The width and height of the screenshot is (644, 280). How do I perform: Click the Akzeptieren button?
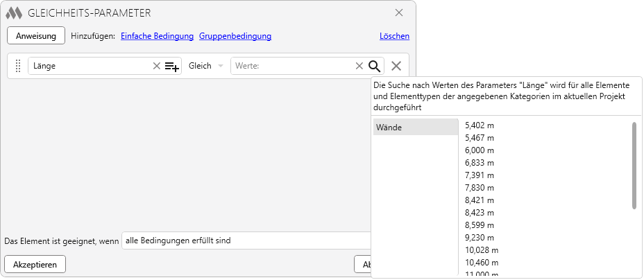pyautogui.click(x=35, y=264)
